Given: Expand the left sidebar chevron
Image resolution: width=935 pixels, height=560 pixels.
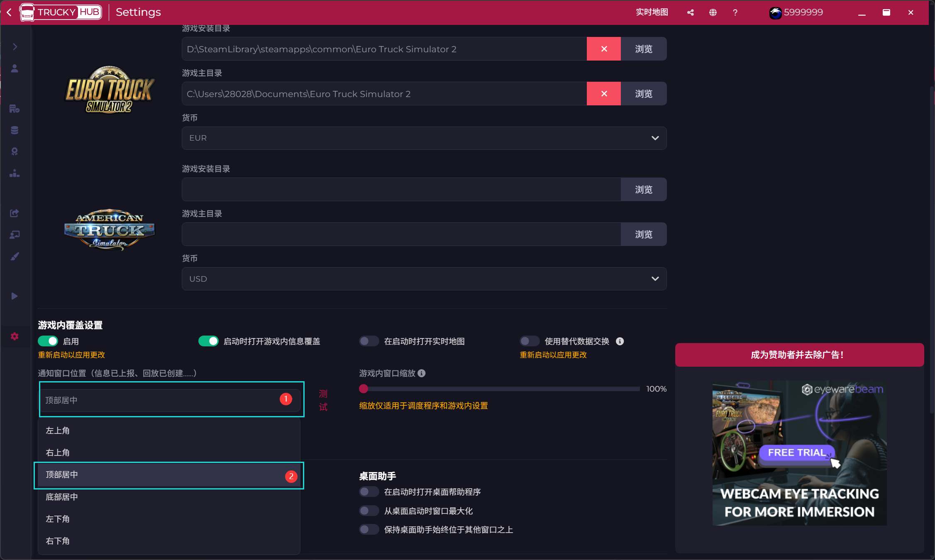Looking at the screenshot, I should point(15,46).
